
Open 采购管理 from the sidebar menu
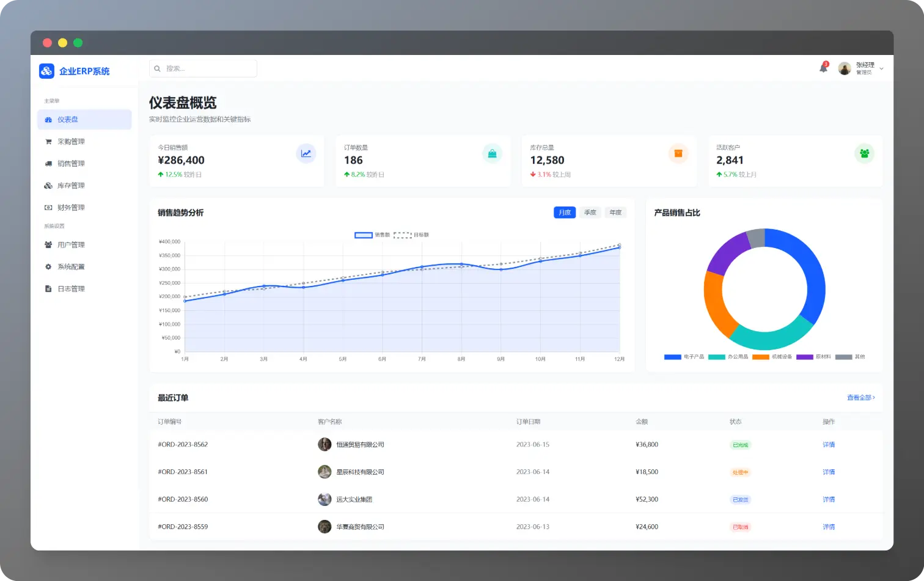coord(70,141)
